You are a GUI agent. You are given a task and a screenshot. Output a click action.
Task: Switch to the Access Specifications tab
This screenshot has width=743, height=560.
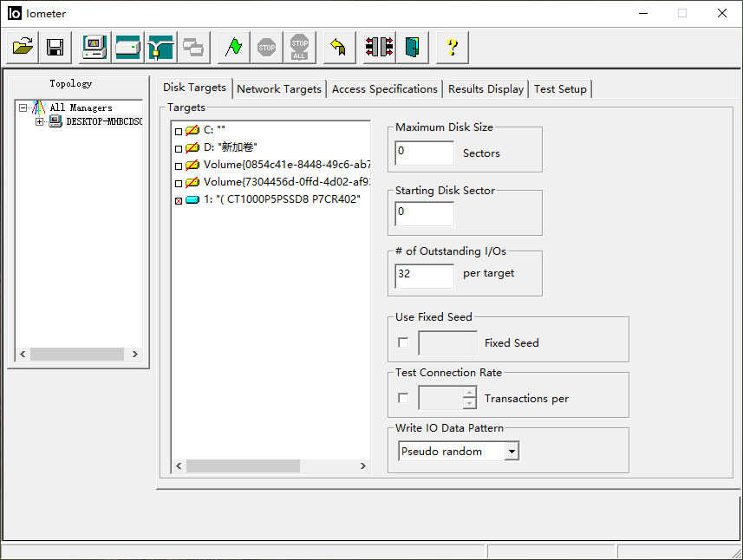(384, 89)
